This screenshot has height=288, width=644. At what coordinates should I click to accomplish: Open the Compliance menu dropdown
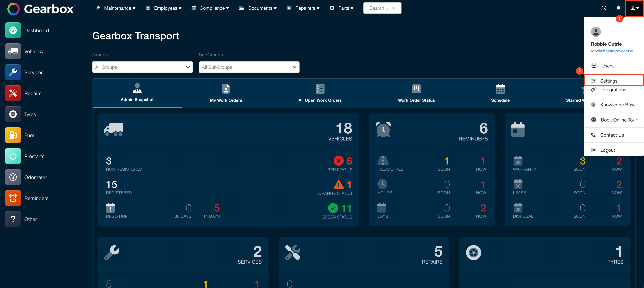210,8
